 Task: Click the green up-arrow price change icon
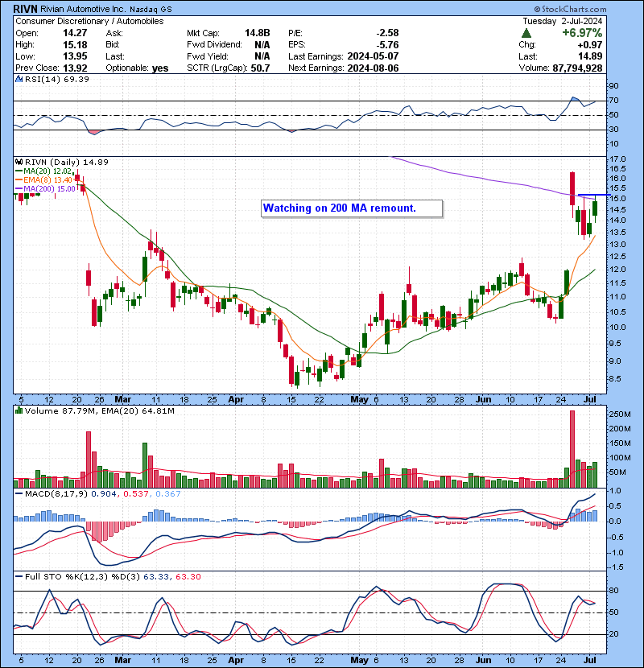point(526,33)
